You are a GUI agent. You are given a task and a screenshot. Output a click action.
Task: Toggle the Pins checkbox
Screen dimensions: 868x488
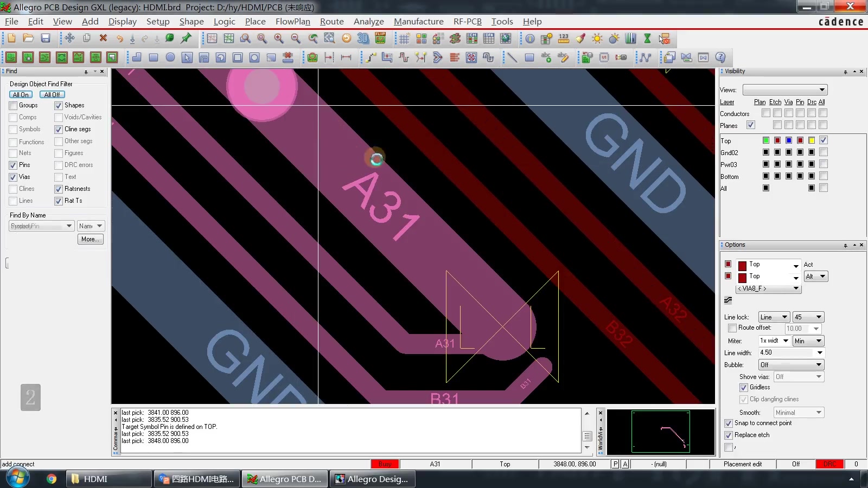click(13, 165)
